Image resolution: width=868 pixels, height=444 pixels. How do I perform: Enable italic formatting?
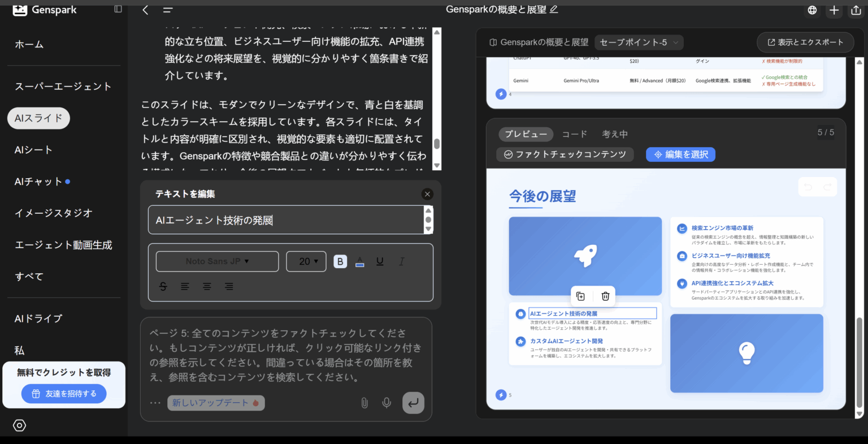point(401,261)
